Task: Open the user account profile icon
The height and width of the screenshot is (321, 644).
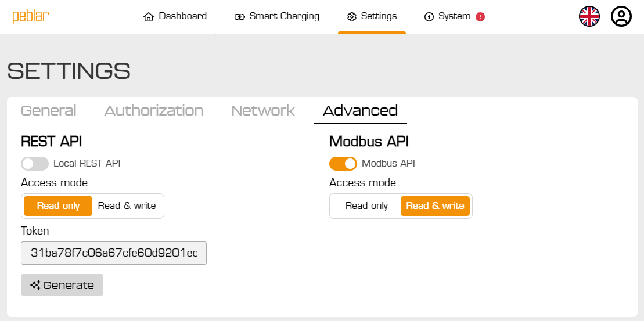Action: click(x=621, y=16)
